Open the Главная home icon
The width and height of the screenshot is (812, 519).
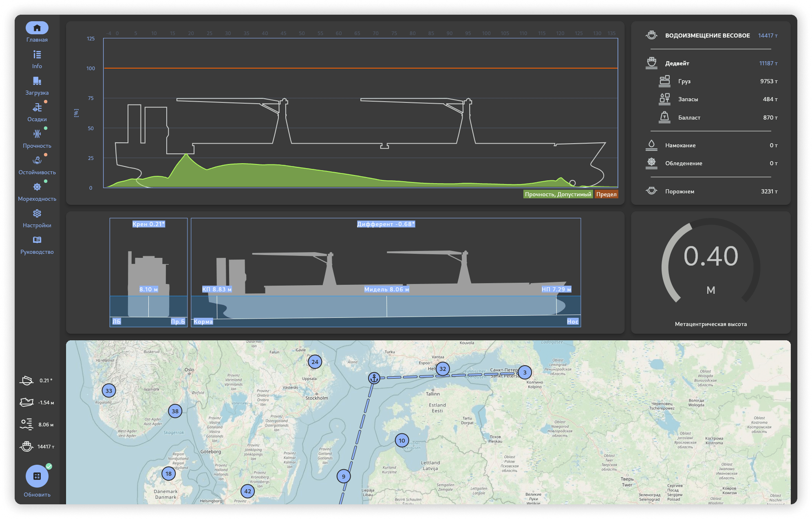click(x=37, y=28)
